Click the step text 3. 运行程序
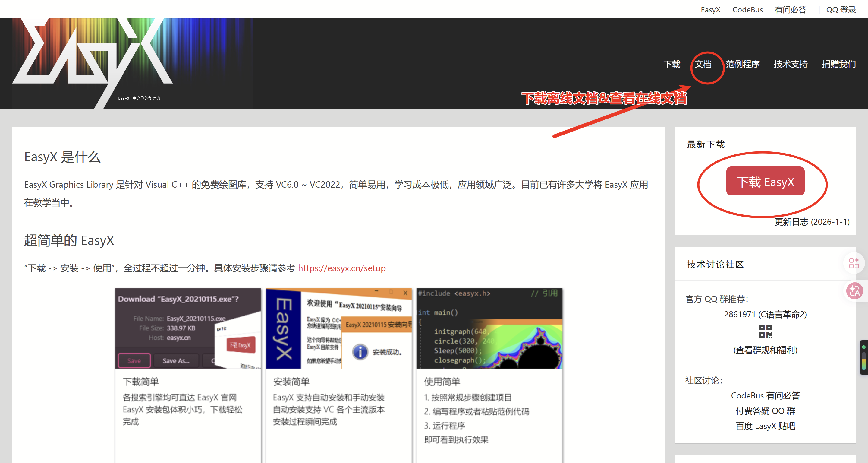 [445, 426]
